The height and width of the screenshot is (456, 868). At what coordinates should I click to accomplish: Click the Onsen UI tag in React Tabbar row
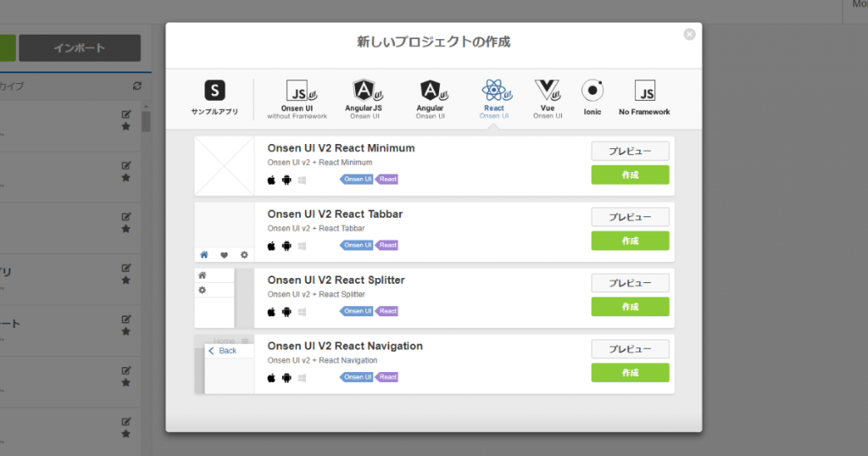[x=357, y=245]
